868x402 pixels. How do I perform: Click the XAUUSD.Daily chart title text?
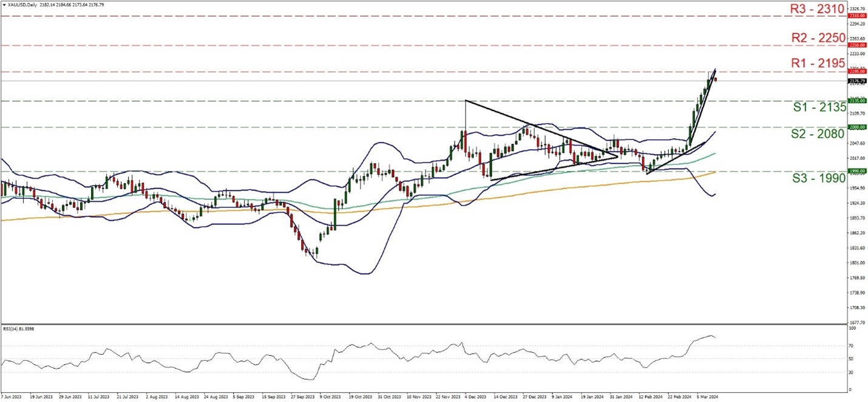click(19, 5)
